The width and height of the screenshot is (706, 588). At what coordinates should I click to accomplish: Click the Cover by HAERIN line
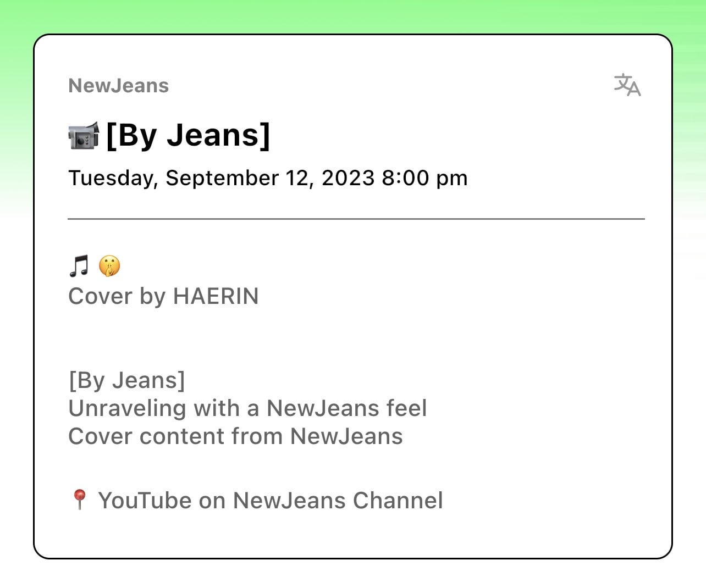point(163,296)
